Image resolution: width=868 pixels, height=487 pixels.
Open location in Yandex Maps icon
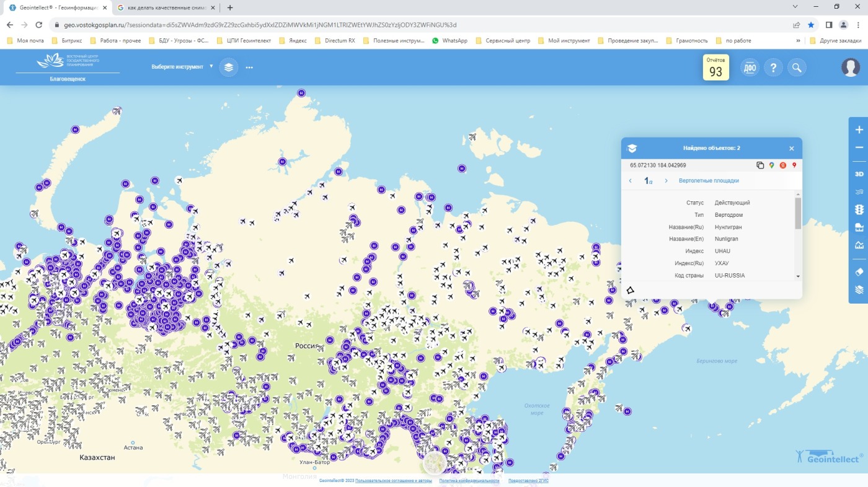783,165
